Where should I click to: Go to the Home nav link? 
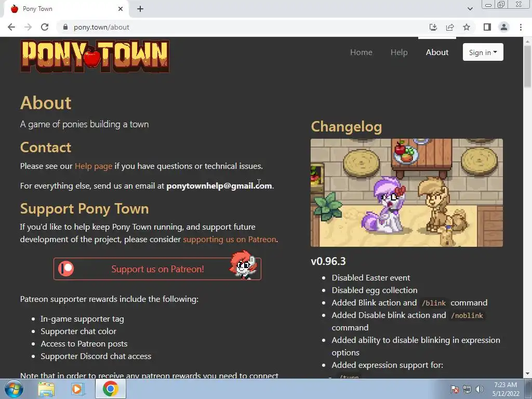361,52
